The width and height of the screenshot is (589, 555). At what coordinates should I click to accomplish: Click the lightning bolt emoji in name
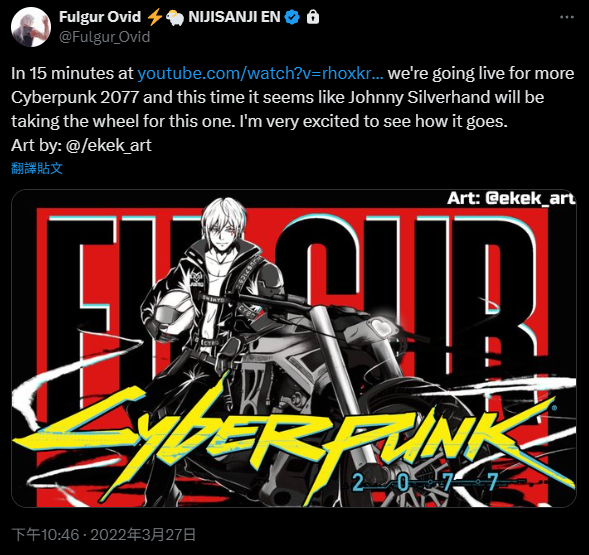pyautogui.click(x=154, y=17)
